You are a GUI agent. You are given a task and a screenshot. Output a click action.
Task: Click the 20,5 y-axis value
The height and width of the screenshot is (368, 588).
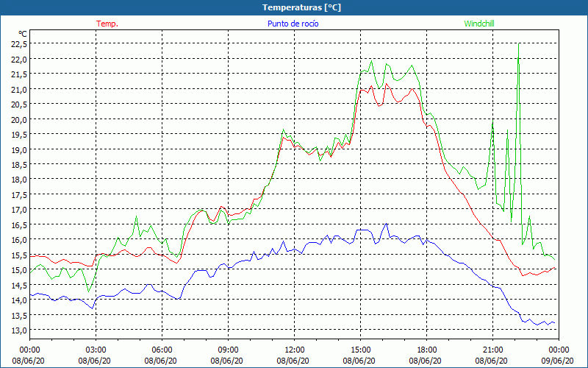click(19, 104)
